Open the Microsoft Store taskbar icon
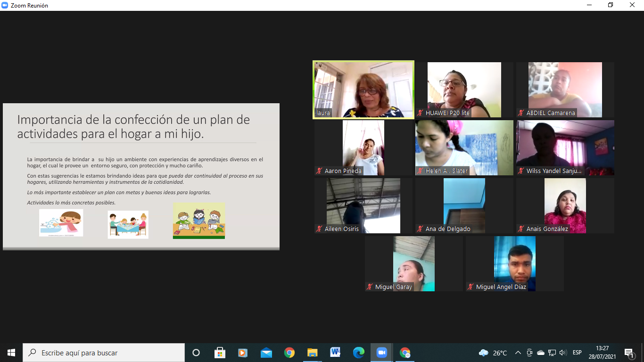This screenshot has width=644, height=362. [220, 353]
